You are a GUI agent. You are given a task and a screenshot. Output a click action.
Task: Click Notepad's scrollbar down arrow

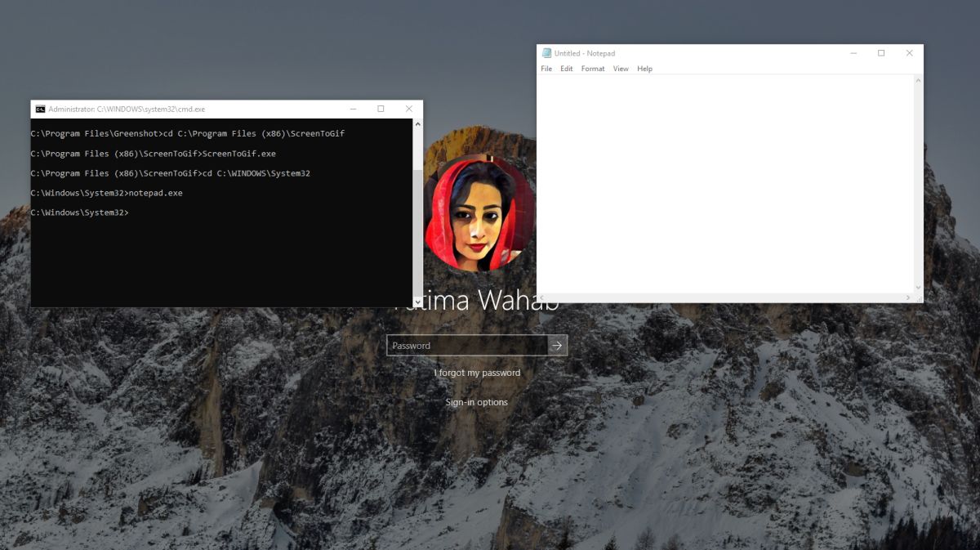[x=917, y=287]
